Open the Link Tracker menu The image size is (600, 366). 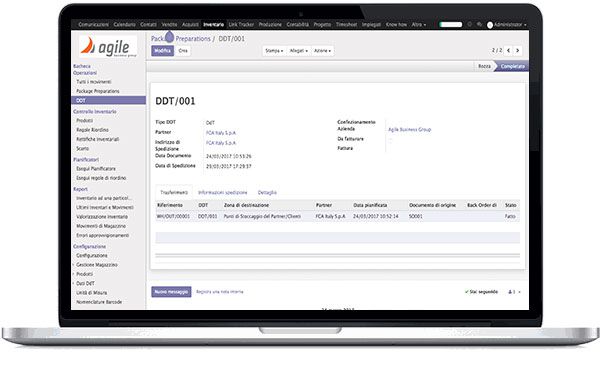[x=241, y=25]
